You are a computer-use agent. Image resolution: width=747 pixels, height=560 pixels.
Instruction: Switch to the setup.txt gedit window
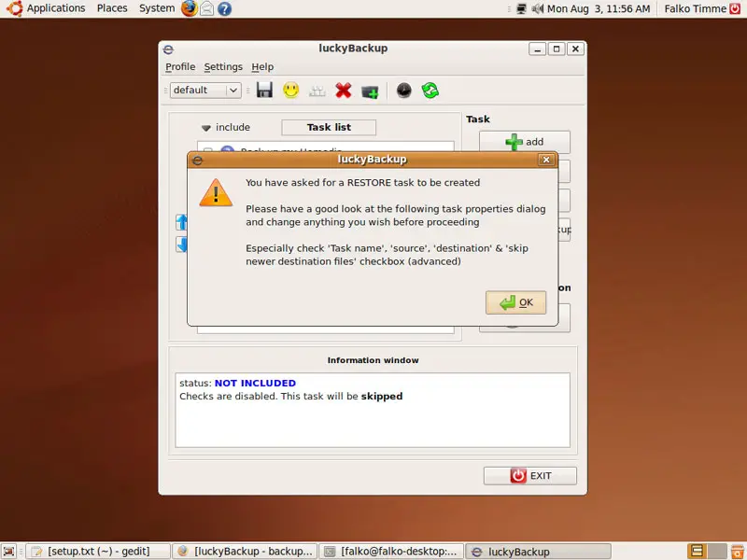click(98, 552)
